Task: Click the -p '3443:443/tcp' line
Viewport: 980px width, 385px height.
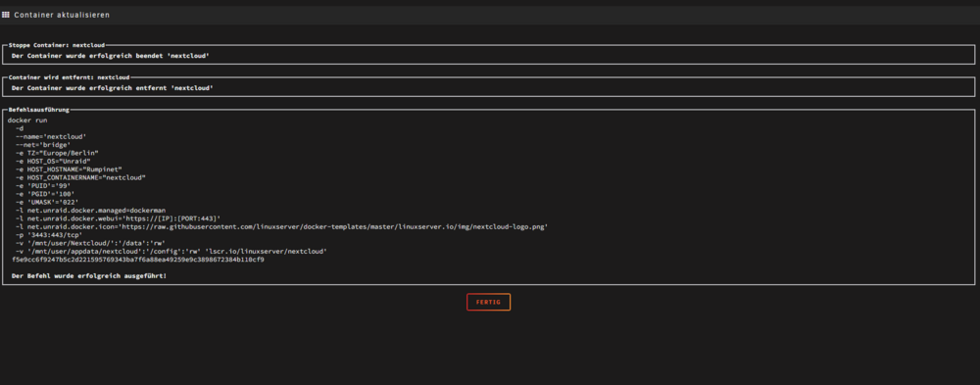Action: point(49,235)
